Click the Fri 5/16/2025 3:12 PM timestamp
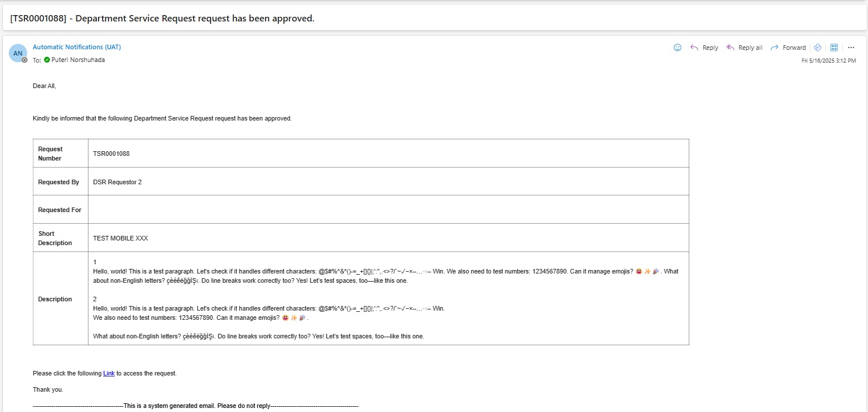This screenshot has height=412, width=868. tap(829, 61)
